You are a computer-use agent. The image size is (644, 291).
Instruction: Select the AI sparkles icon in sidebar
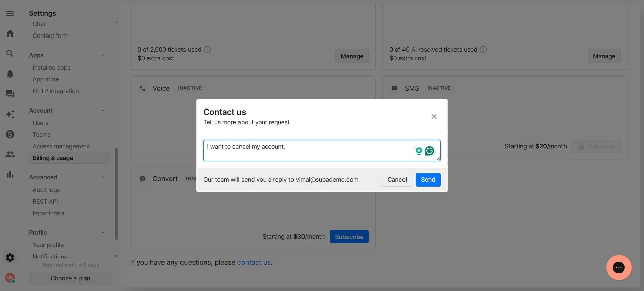[x=10, y=114]
